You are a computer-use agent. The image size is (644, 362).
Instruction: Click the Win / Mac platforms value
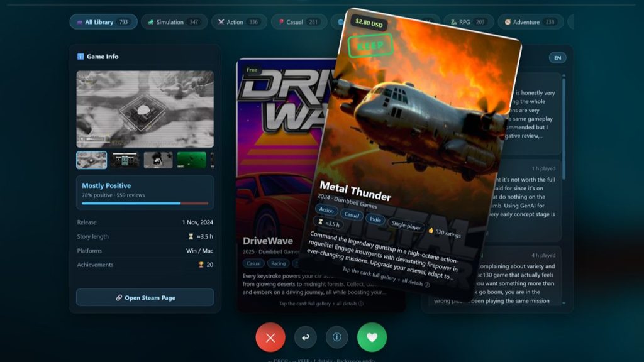[x=199, y=250]
